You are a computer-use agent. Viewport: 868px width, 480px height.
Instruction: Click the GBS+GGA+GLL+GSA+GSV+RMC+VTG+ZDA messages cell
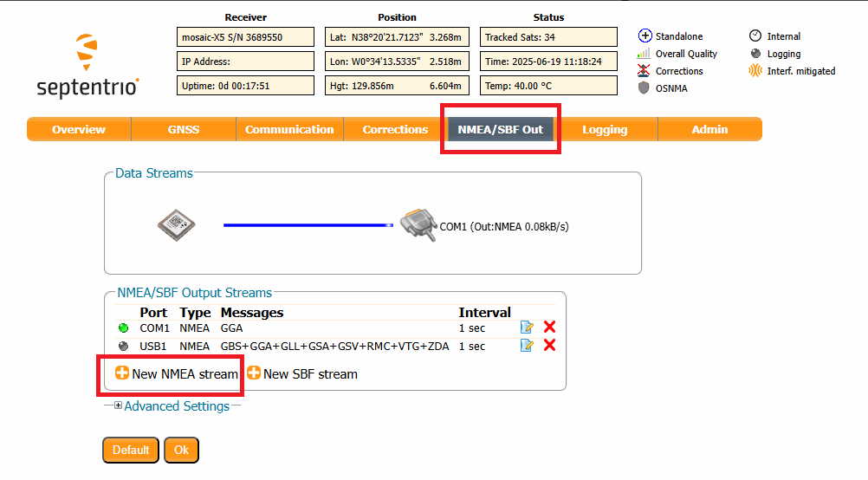[x=334, y=346]
